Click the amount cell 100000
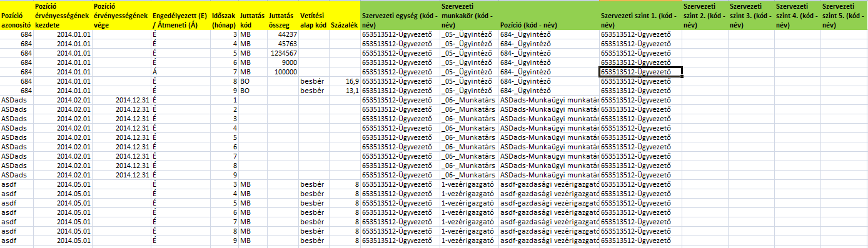This screenshot has height=248, width=868. tap(283, 72)
